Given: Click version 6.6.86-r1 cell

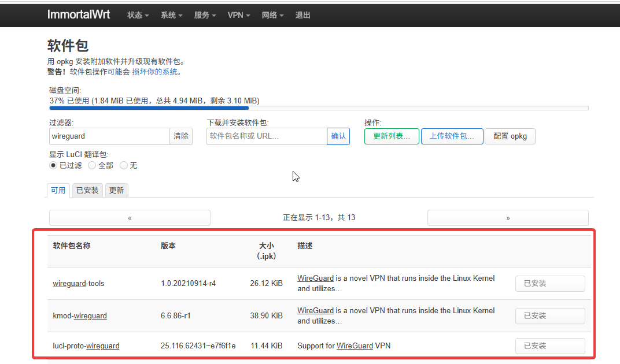Looking at the screenshot, I should click(x=176, y=316).
